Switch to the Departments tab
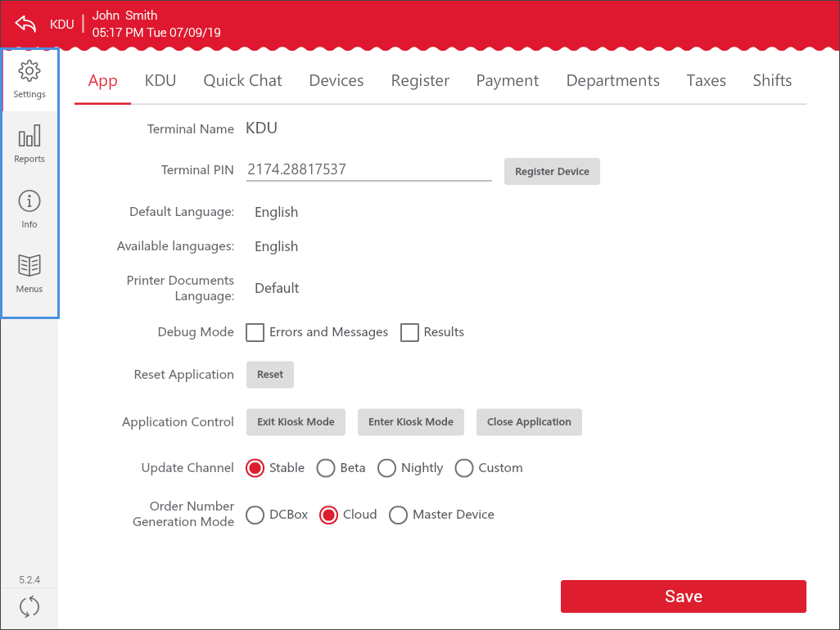Viewport: 840px width, 630px height. tap(612, 80)
